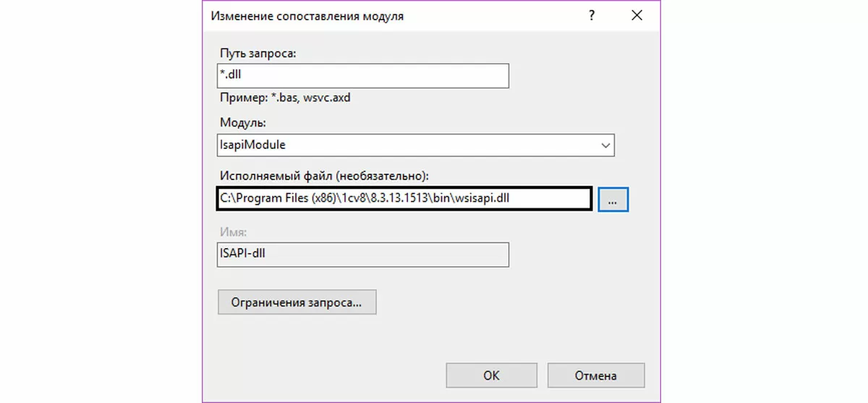868x403 pixels.
Task: Browse for executable with the '...' button
Action: pos(613,200)
